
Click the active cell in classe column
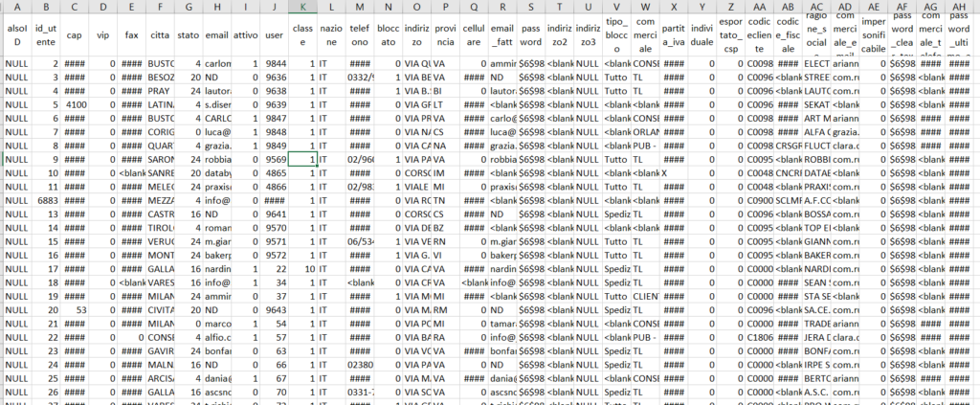303,159
